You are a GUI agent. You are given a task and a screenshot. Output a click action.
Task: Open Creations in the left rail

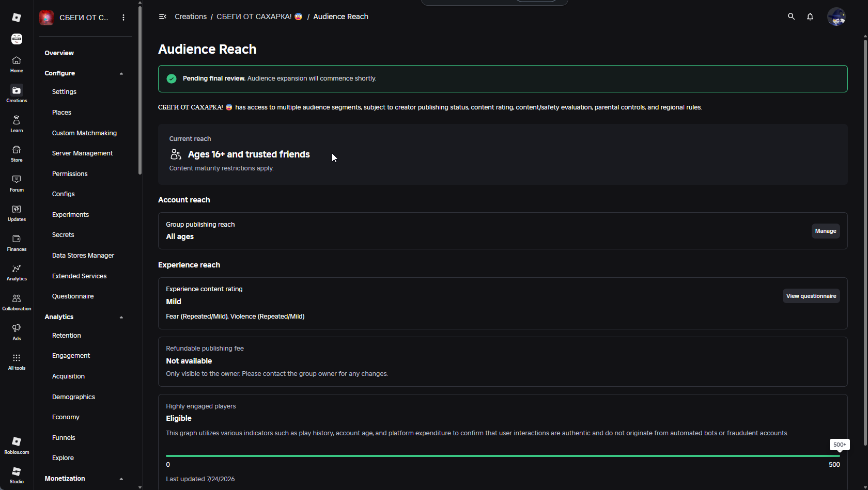coord(17,94)
